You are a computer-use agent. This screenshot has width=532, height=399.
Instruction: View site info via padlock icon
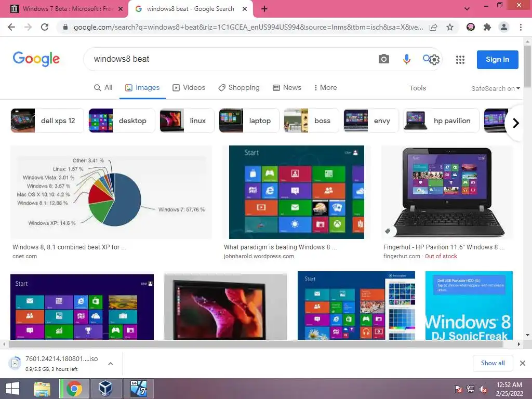65,27
